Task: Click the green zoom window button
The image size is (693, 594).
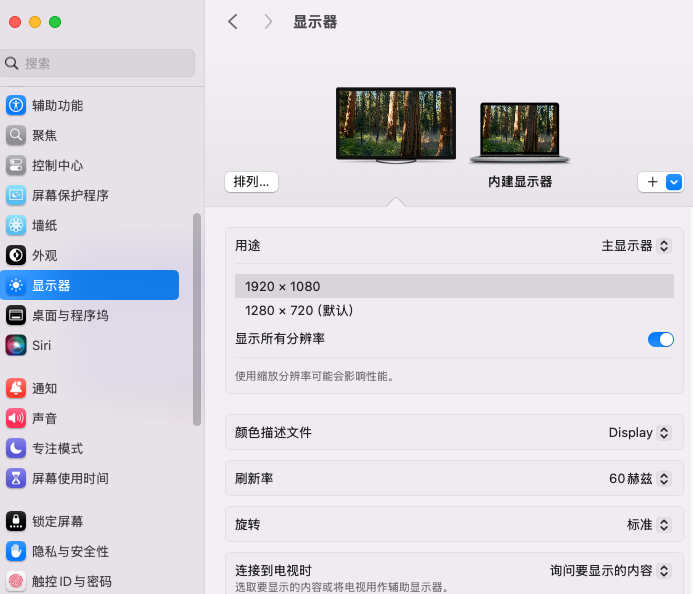Action: click(x=55, y=22)
